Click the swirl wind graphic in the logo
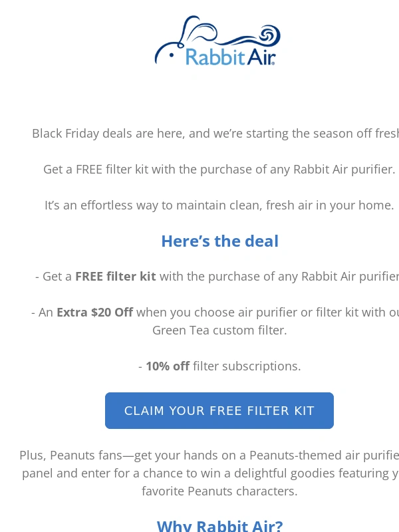The height and width of the screenshot is (532, 399). tap(270, 35)
